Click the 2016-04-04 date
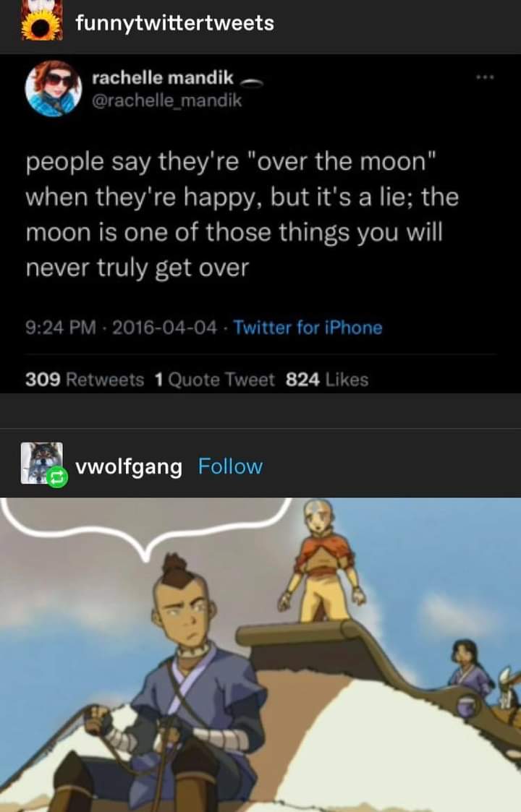The height and width of the screenshot is (812, 521). point(164,328)
